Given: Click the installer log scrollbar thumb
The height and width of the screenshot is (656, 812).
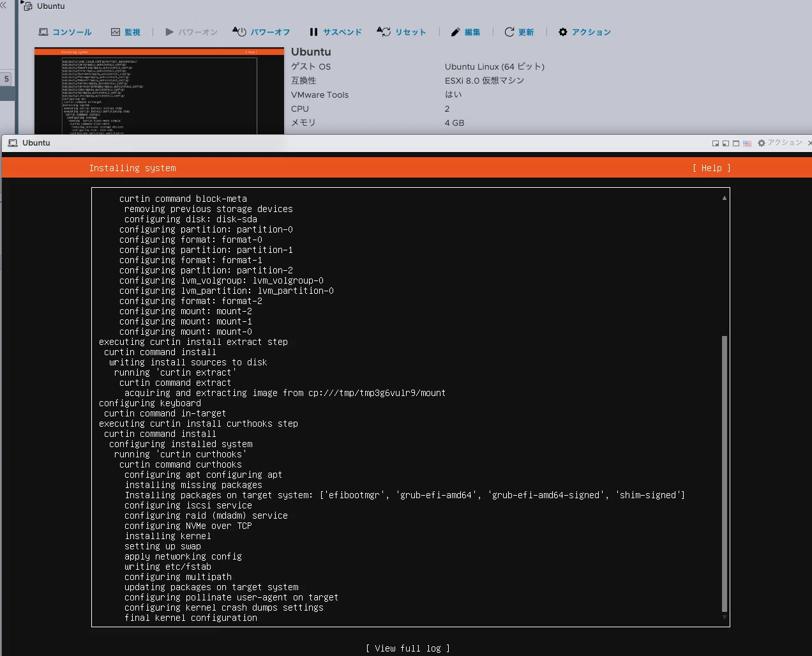Looking at the screenshot, I should click(x=725, y=474).
